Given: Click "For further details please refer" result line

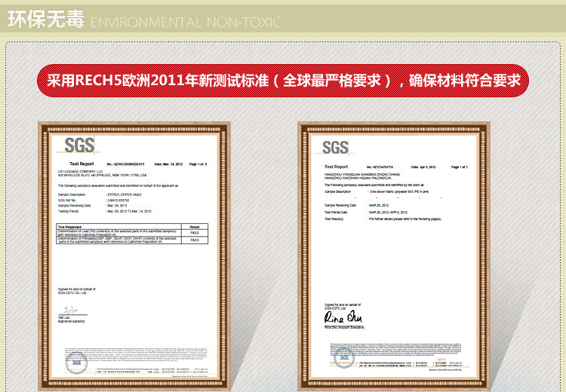Looking at the screenshot, I should (405, 219).
